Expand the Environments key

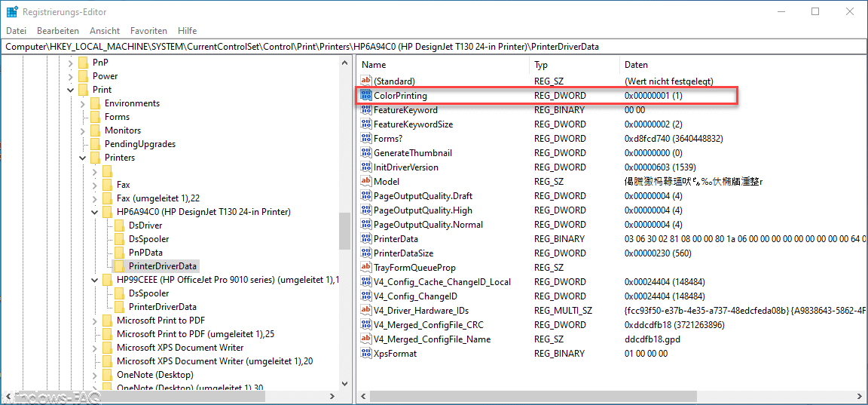click(82, 103)
